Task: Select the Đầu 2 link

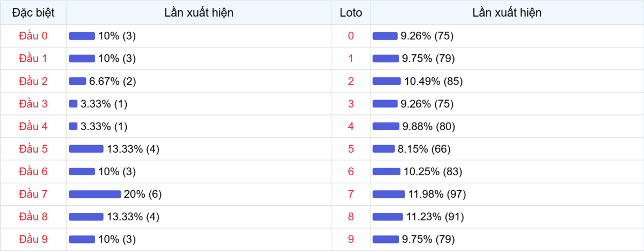Action: [x=33, y=81]
